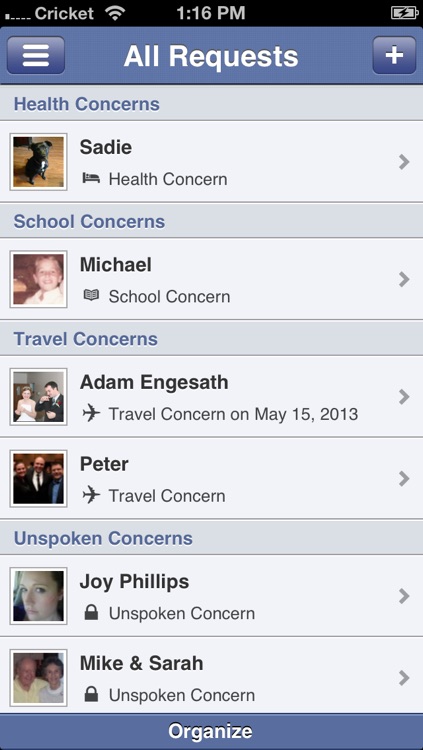
Task: Open the hamburger menu button
Action: (36, 55)
